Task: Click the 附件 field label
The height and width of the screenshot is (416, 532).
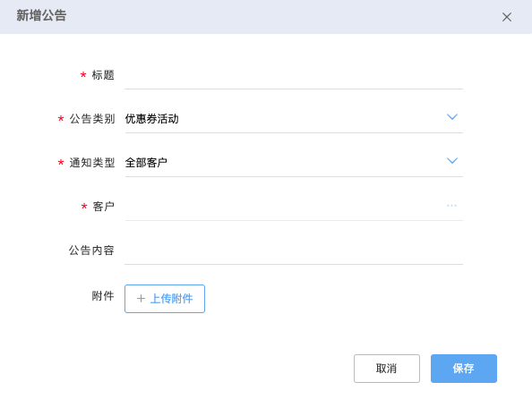Action: pyautogui.click(x=103, y=296)
